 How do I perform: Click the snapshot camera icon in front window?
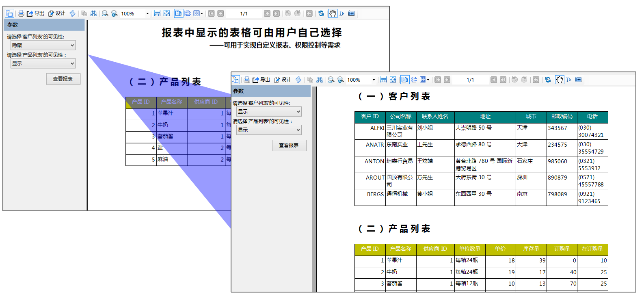[x=578, y=80]
